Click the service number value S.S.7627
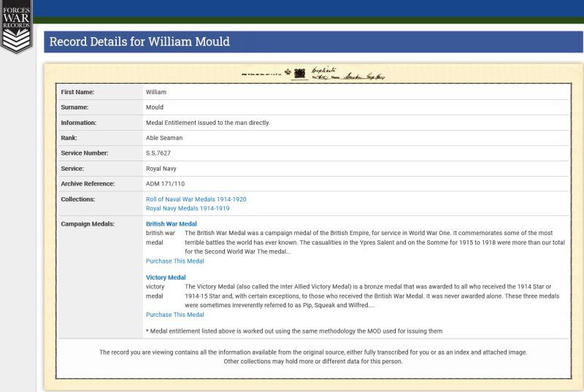This screenshot has width=584, height=392. coord(158,153)
